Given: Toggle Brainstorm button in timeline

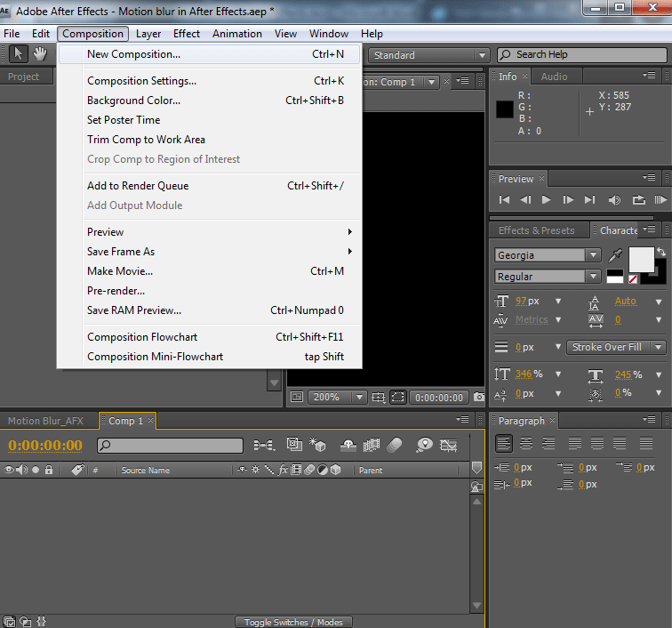Looking at the screenshot, I should [x=424, y=445].
